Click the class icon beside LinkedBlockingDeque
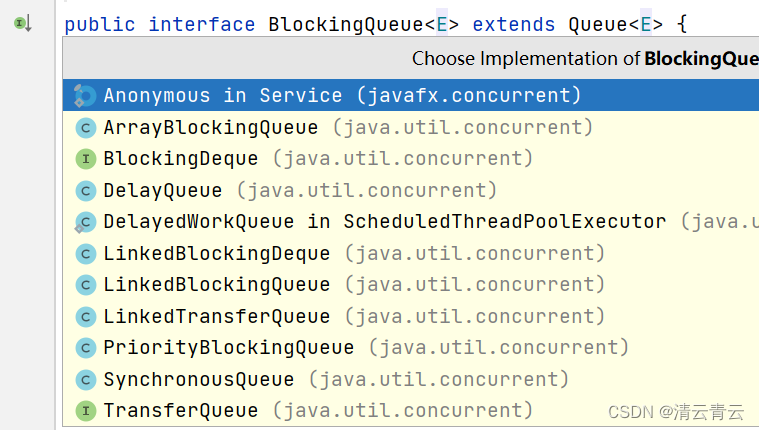 click(x=86, y=254)
